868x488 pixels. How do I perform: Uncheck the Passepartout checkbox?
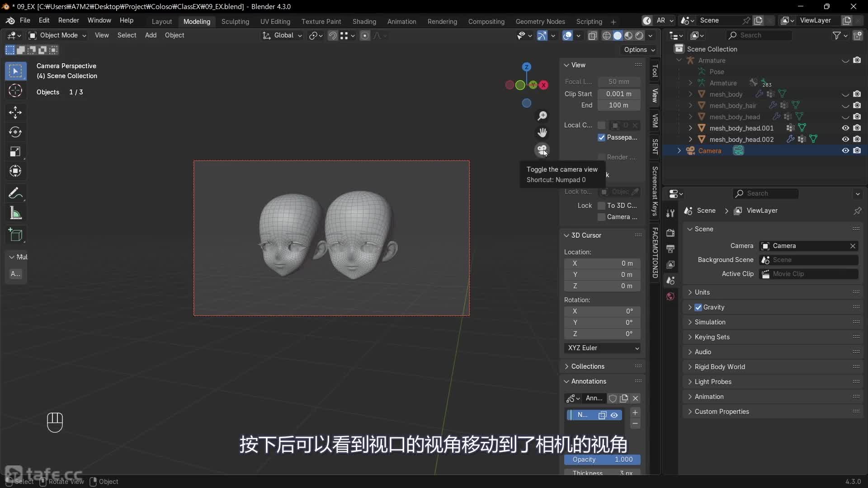(x=601, y=137)
